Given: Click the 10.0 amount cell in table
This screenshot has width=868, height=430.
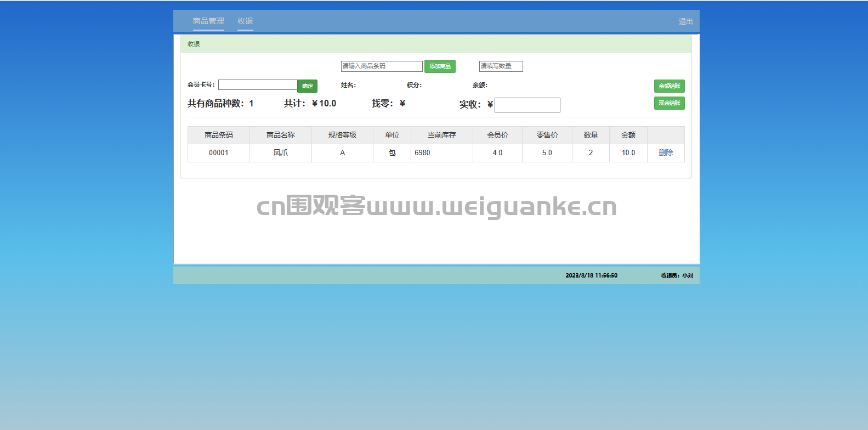Looking at the screenshot, I should coord(628,153).
